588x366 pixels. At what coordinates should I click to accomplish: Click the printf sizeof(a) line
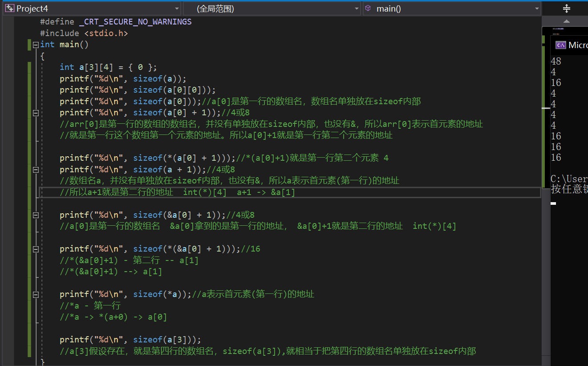[123, 79]
